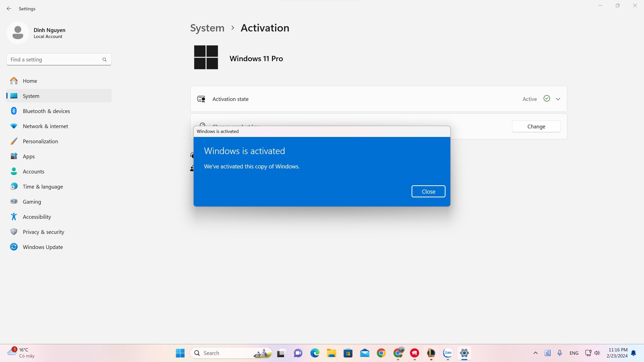The image size is (644, 362).
Task: Go to Home in the Settings sidebar
Action: point(59,81)
